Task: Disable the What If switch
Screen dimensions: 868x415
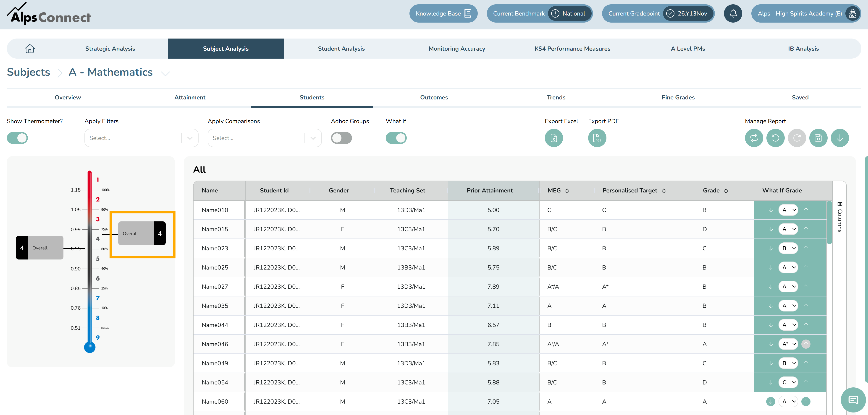Action: [396, 138]
